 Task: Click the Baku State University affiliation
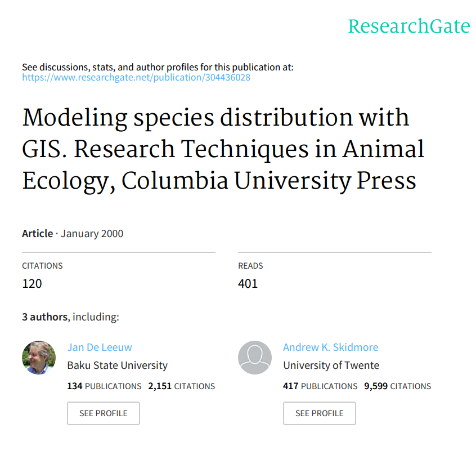point(117,366)
